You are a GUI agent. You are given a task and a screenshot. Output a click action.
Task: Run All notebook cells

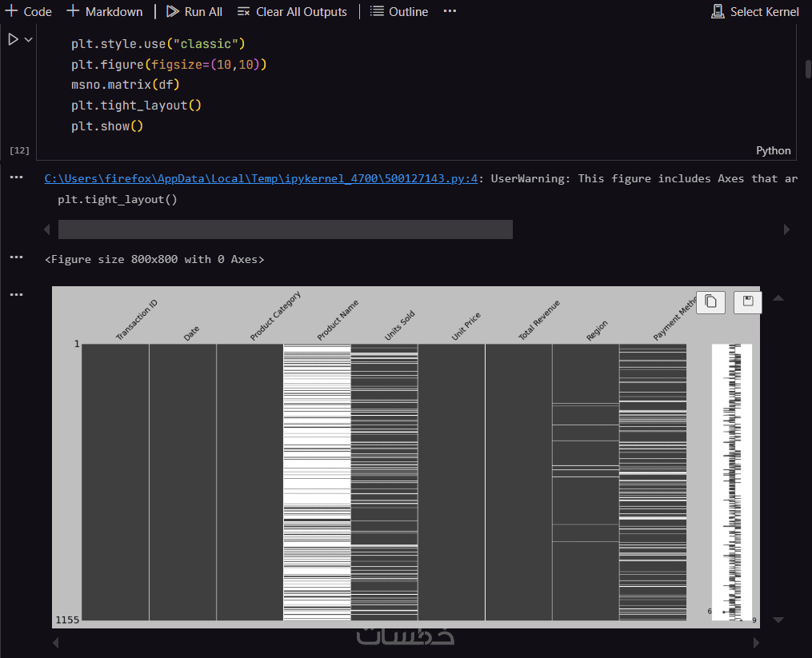click(x=194, y=11)
